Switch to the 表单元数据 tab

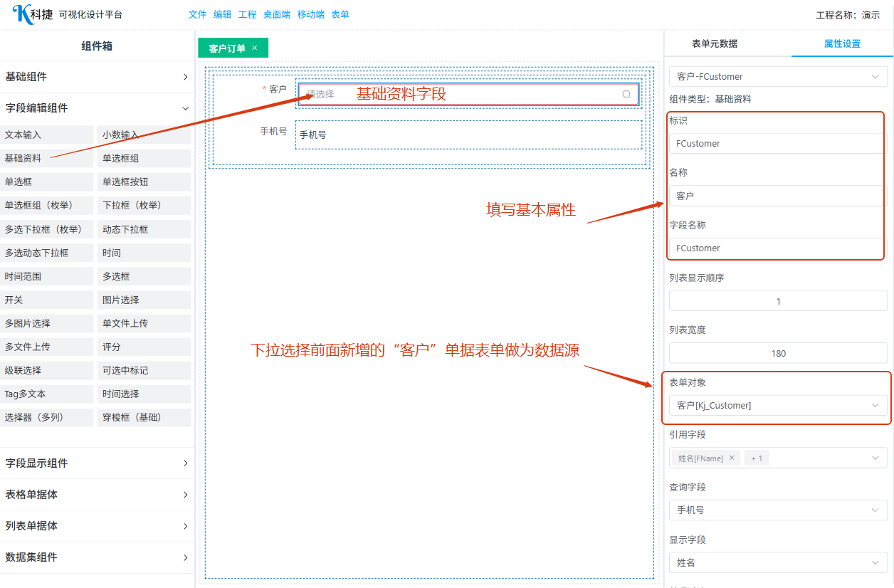coord(714,43)
